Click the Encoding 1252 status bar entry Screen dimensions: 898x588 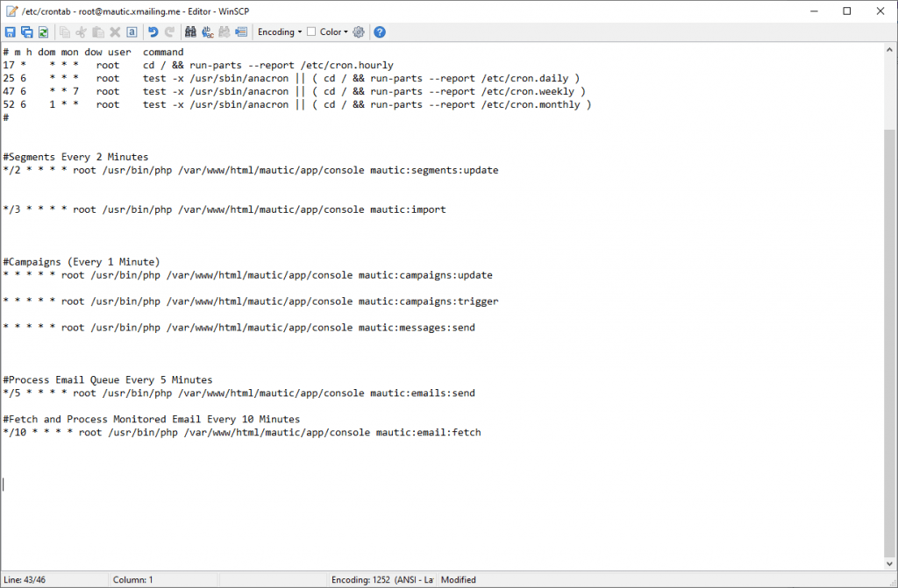[x=382, y=579]
